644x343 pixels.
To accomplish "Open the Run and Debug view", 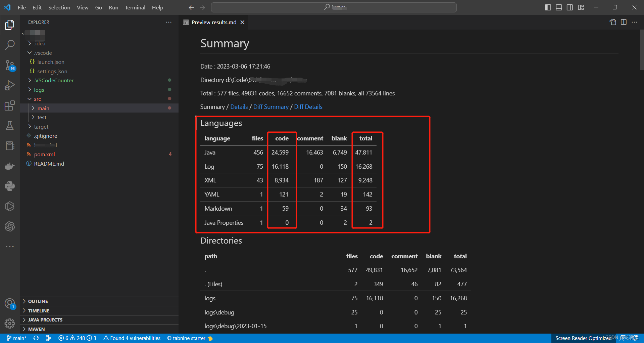I will (10, 85).
